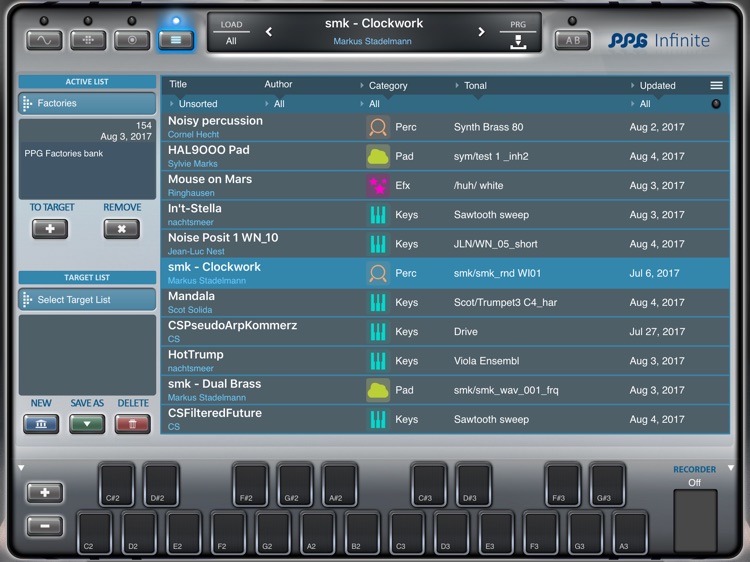Image resolution: width=750 pixels, height=562 pixels.
Task: Click Keys icon of HotTrump
Action: pos(378,361)
